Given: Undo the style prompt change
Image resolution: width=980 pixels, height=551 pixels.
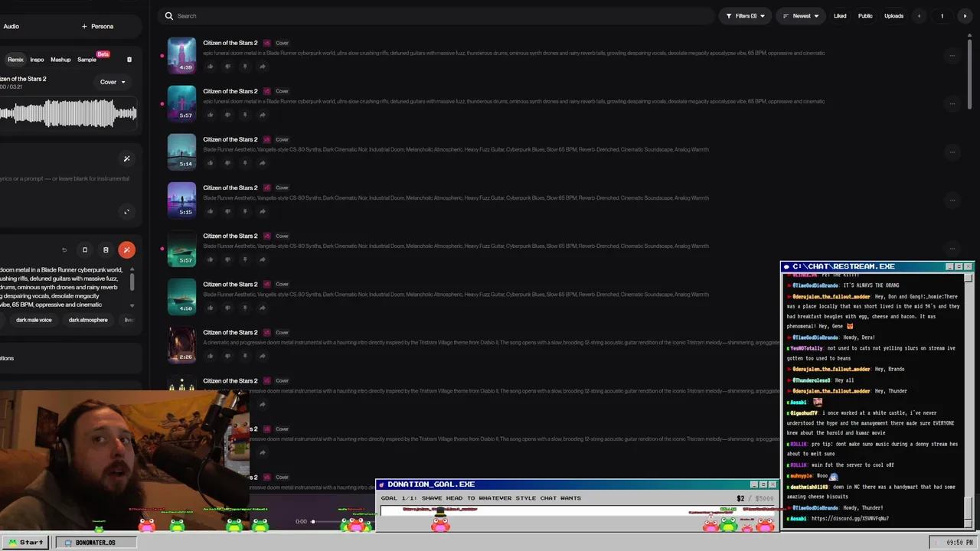Looking at the screenshot, I should [x=64, y=249].
